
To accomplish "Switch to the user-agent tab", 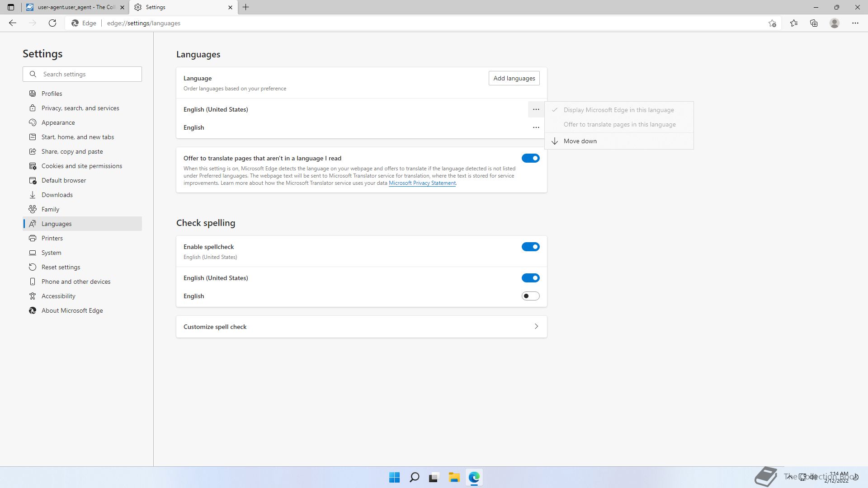I will click(75, 7).
